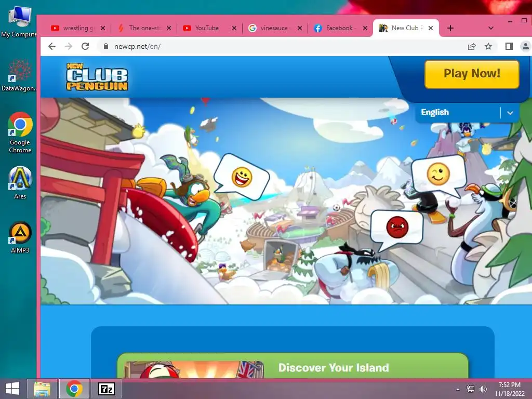
Task: Open the English language dropdown
Action: pos(467,112)
